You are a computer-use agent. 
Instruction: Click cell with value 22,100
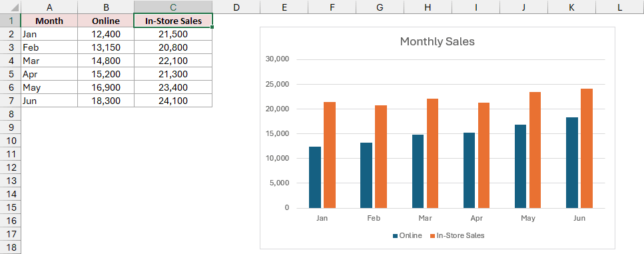[173, 61]
